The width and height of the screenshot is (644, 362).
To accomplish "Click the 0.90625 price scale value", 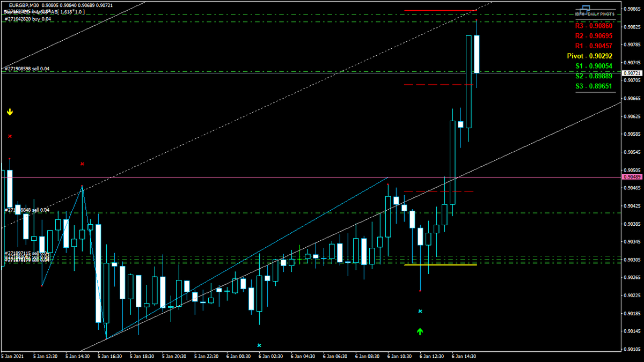I will click(632, 116).
